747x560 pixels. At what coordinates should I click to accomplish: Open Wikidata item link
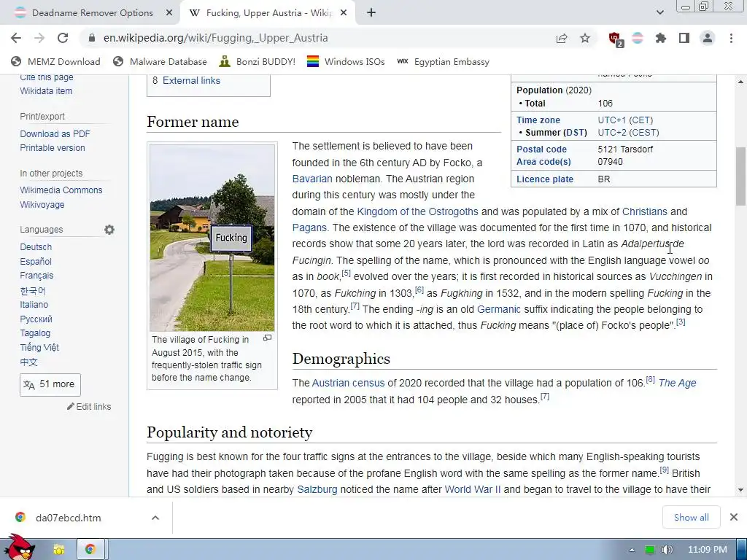click(x=46, y=91)
